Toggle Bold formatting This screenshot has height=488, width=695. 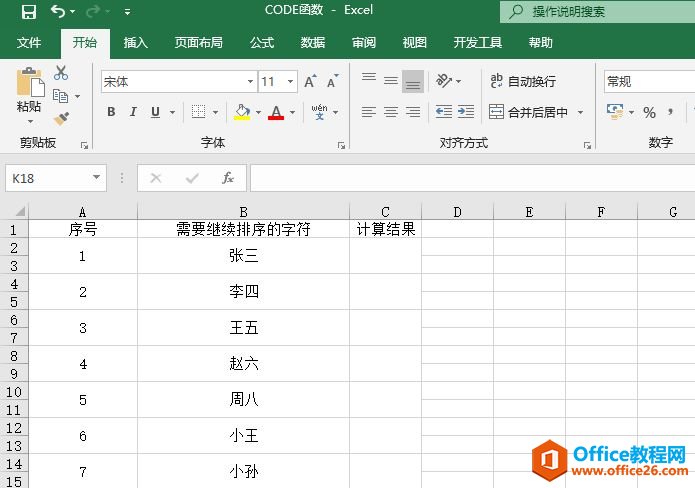point(111,112)
